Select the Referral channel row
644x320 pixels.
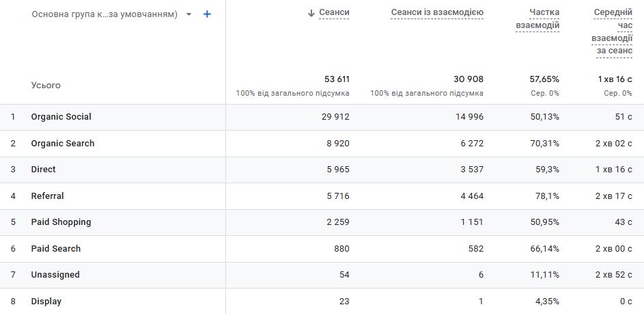click(47, 196)
